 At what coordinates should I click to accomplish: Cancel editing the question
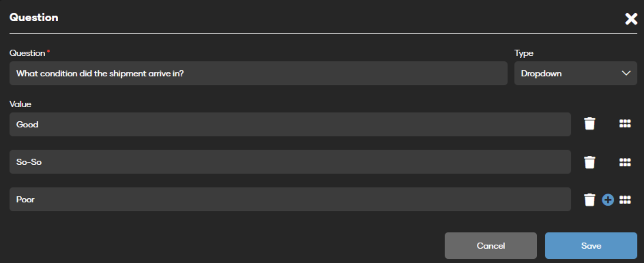pyautogui.click(x=491, y=245)
